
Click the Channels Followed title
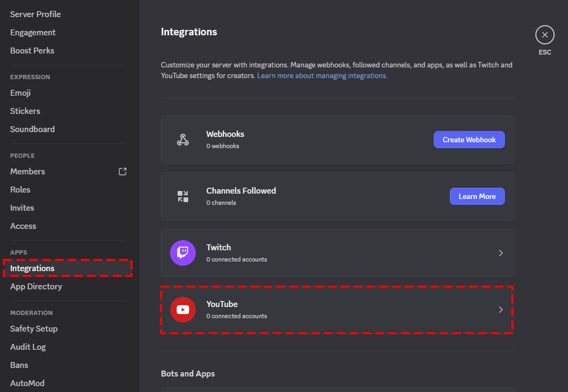241,190
